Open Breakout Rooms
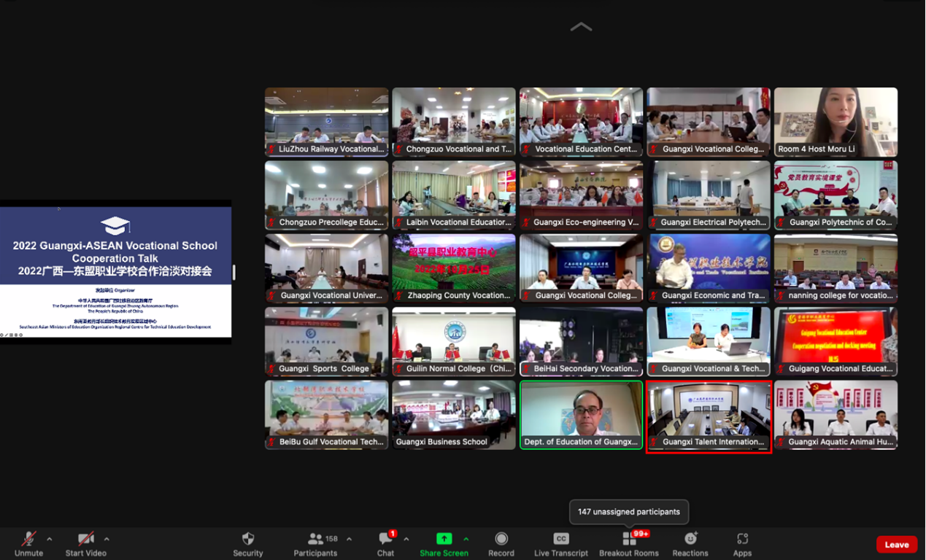This screenshot has width=926, height=560. click(x=629, y=543)
